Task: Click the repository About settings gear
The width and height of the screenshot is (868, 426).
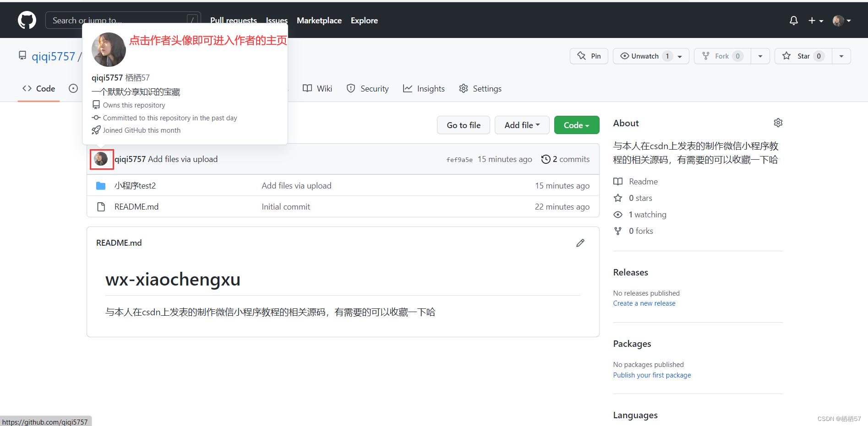Action: pos(778,123)
